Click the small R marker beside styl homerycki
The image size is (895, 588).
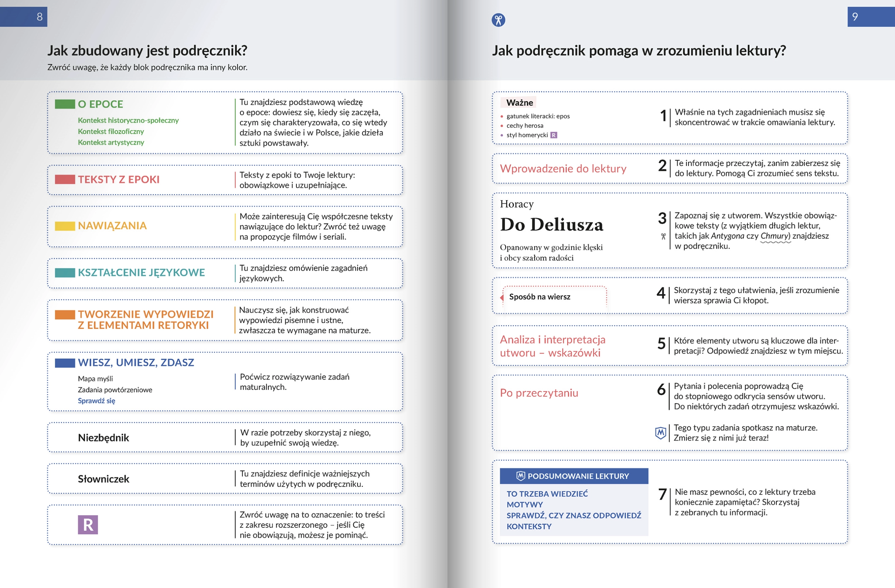click(x=554, y=135)
